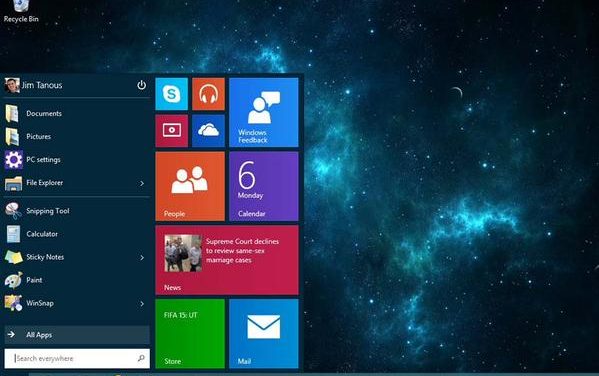Click the Pictures folder icon

click(x=12, y=136)
